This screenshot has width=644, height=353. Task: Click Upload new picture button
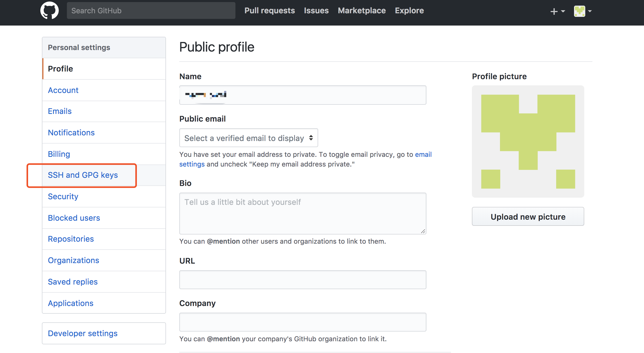[528, 217]
